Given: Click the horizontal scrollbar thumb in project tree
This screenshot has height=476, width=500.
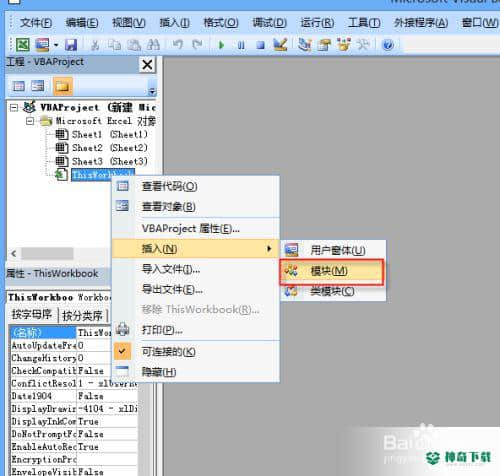Looking at the screenshot, I should point(47,254).
